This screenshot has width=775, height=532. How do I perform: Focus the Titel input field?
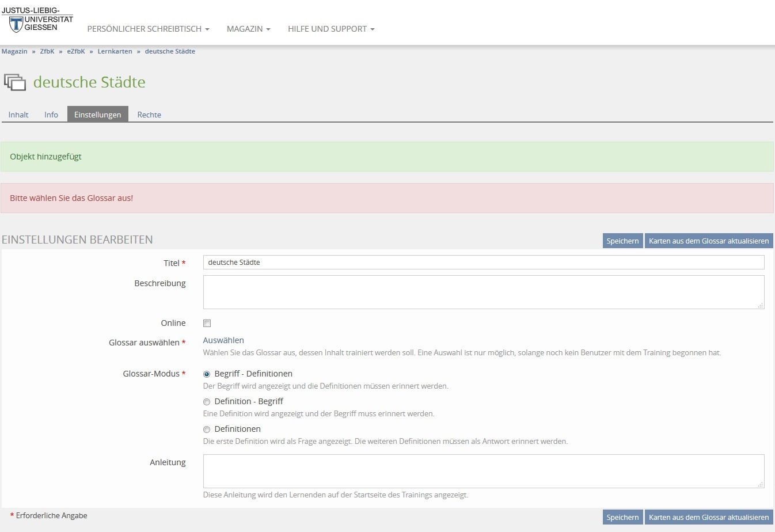click(x=484, y=263)
